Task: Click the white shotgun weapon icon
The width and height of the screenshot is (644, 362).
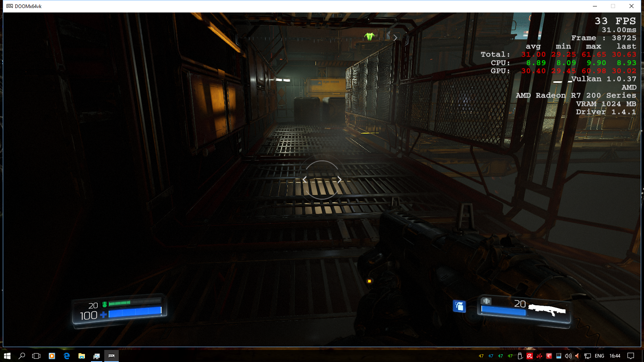Action: tap(547, 310)
